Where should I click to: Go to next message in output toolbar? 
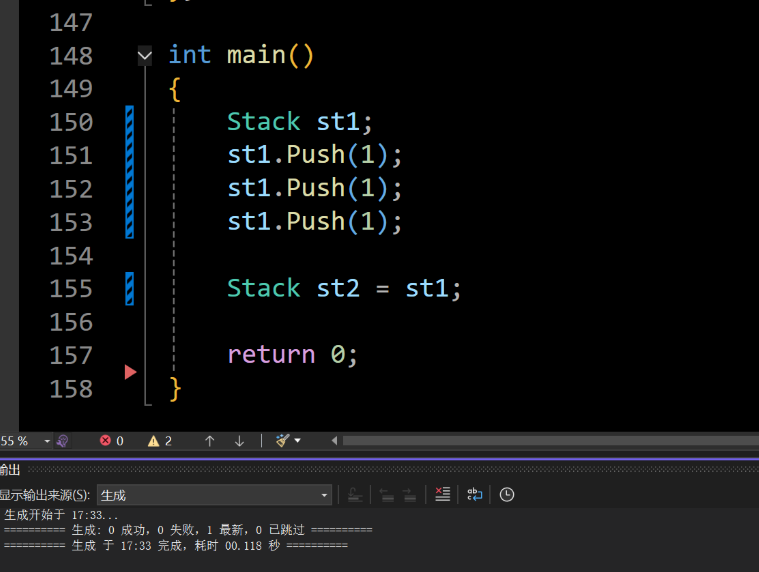[410, 495]
